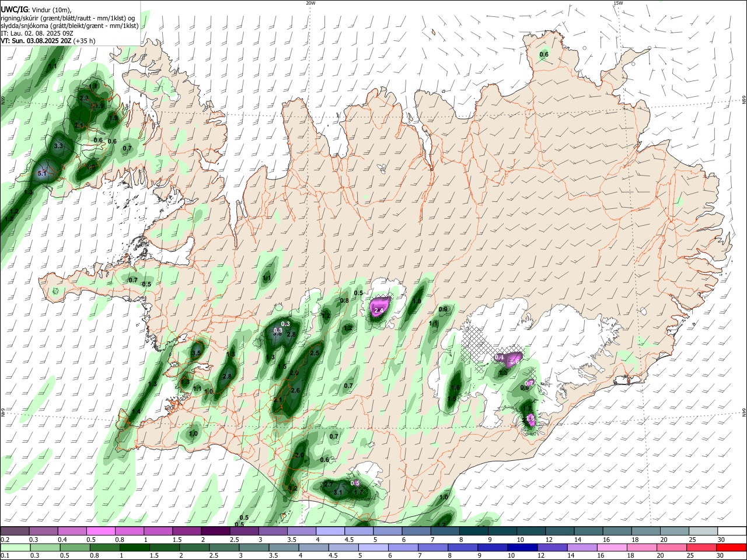
Task: Pick the snow legend swatch between 1 and 1.5
Action: click(x=158, y=531)
